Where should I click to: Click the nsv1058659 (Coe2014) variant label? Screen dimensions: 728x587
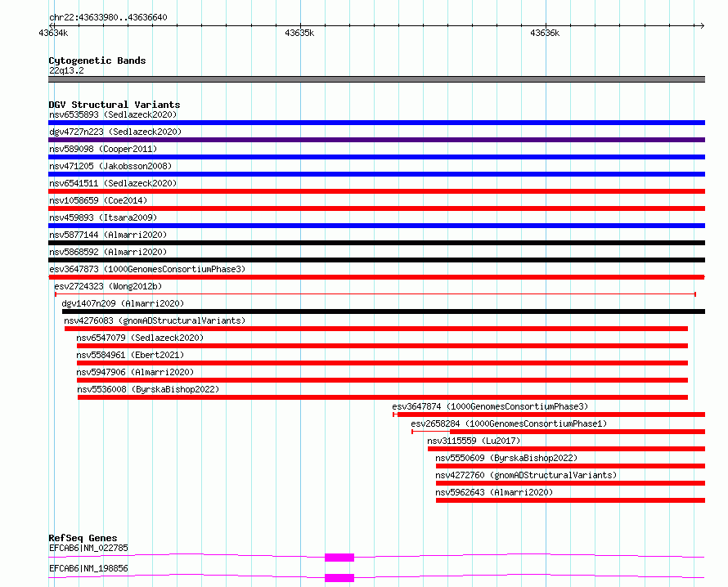[x=98, y=200]
